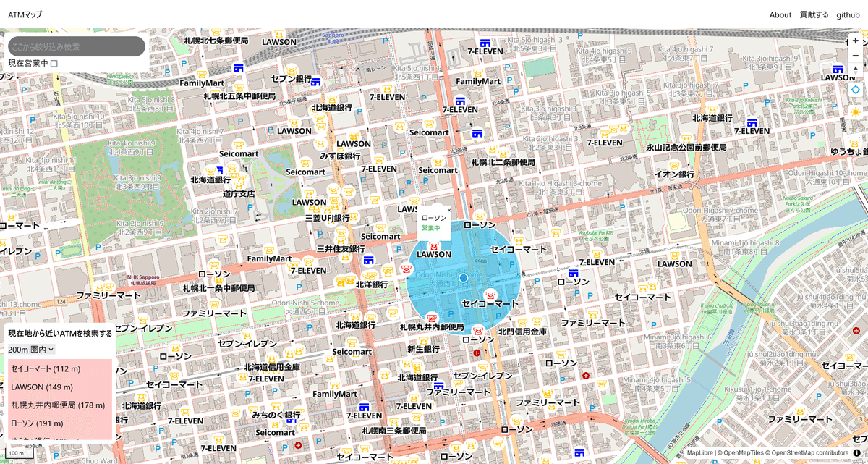Reset map bearing with compass button

856,69
